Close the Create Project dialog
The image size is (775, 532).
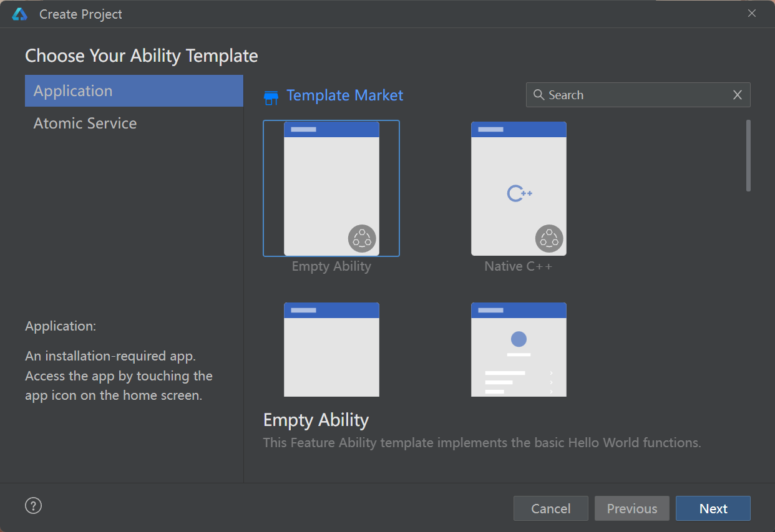click(752, 13)
